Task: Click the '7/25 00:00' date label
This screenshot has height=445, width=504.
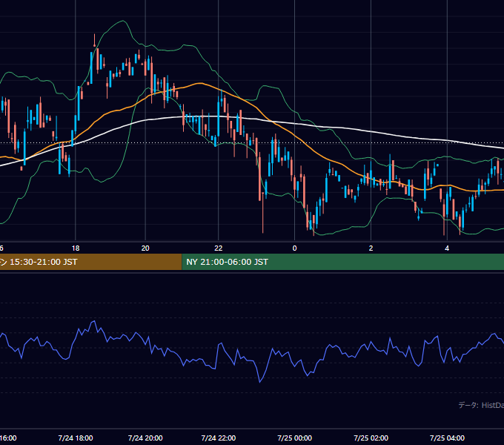Action: pyautogui.click(x=294, y=438)
